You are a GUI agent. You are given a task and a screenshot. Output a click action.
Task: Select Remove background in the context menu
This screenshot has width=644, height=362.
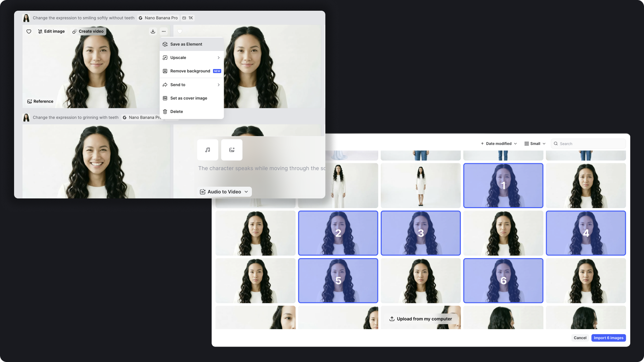(x=192, y=71)
